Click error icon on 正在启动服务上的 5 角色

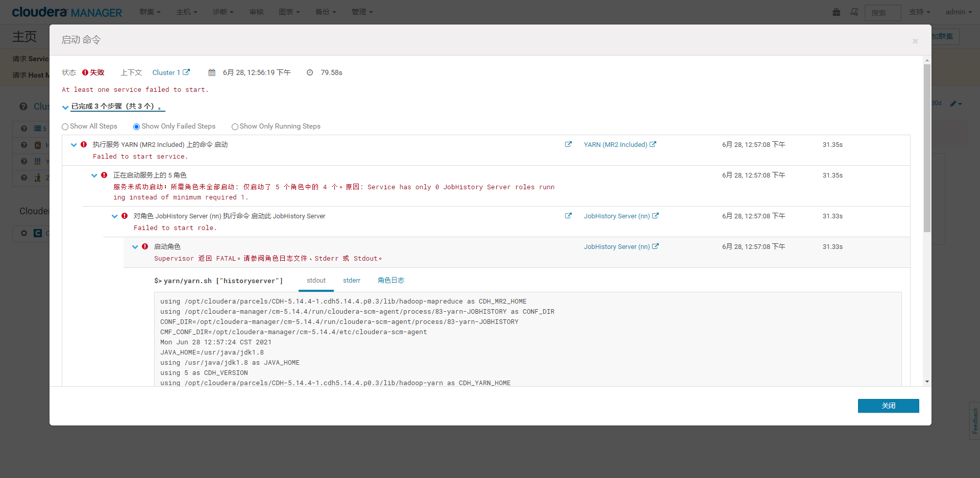coord(104,175)
